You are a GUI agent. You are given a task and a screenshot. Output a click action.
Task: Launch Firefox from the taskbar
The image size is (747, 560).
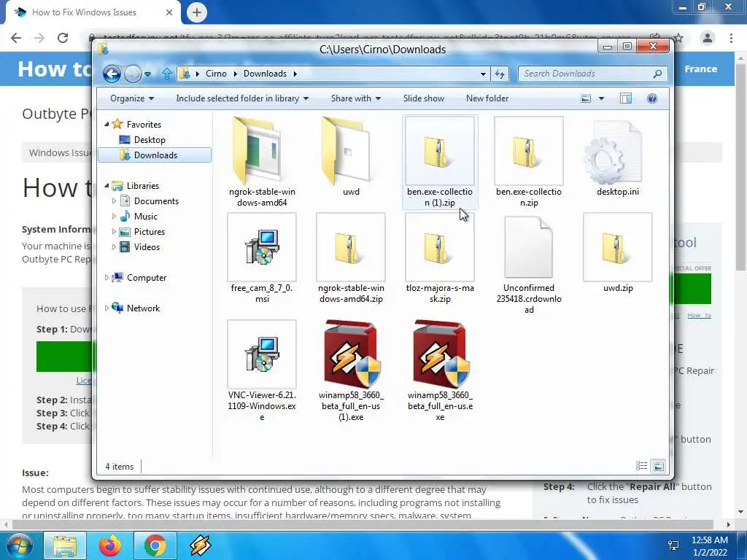[109, 545]
